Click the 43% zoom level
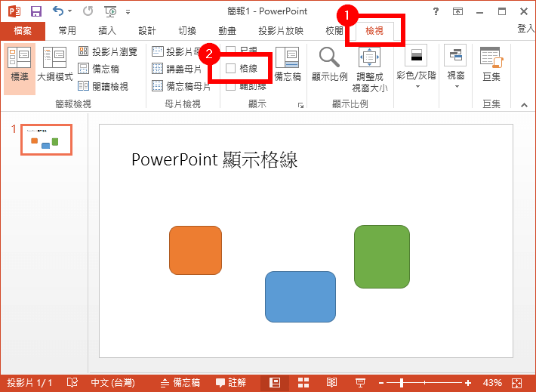This screenshot has height=392, width=536. tap(492, 382)
